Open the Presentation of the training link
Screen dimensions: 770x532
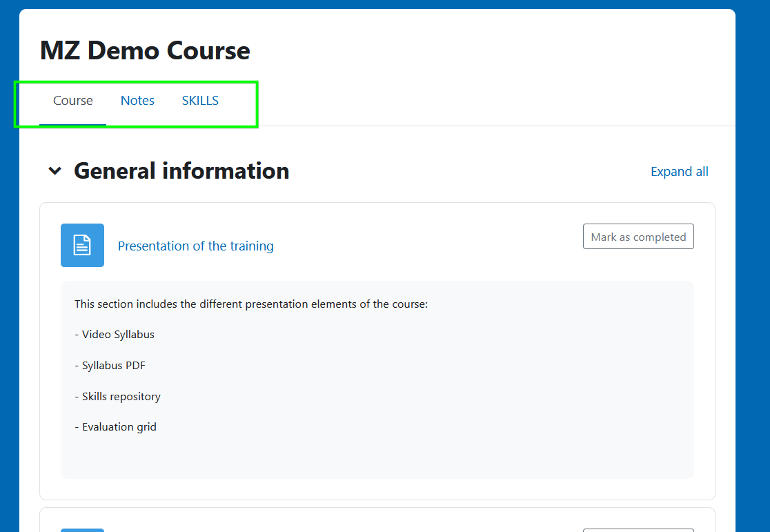point(195,246)
